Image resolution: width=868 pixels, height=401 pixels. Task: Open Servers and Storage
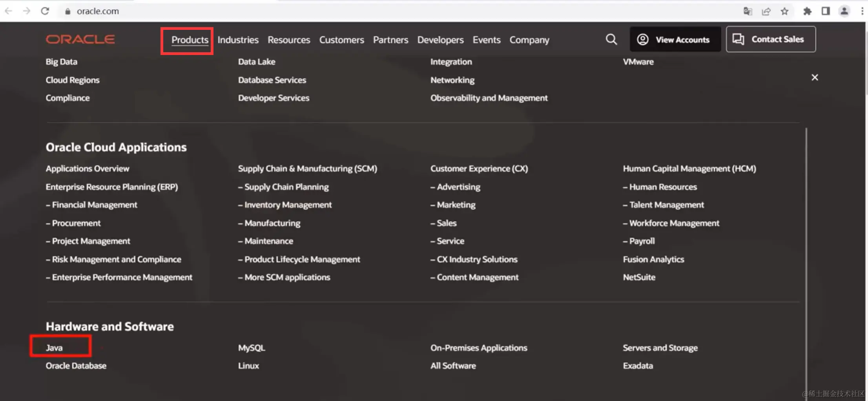660,348
